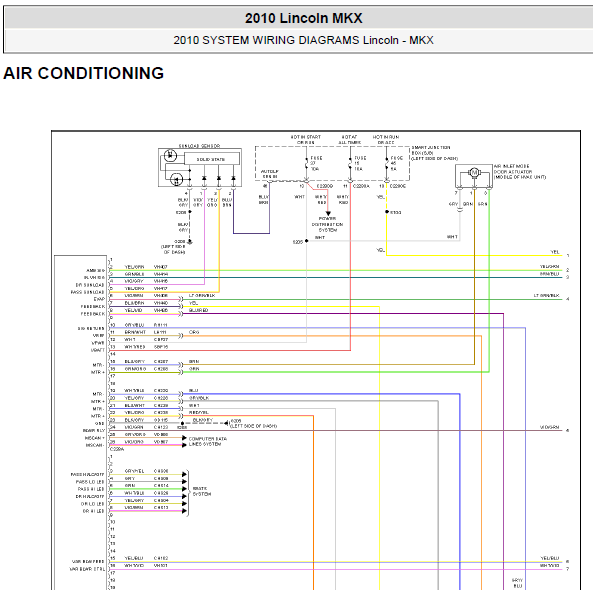The image size is (593, 590).
Task: Click the "VAR BLWR FDBK" pin label
Action: pyautogui.click(x=88, y=562)
